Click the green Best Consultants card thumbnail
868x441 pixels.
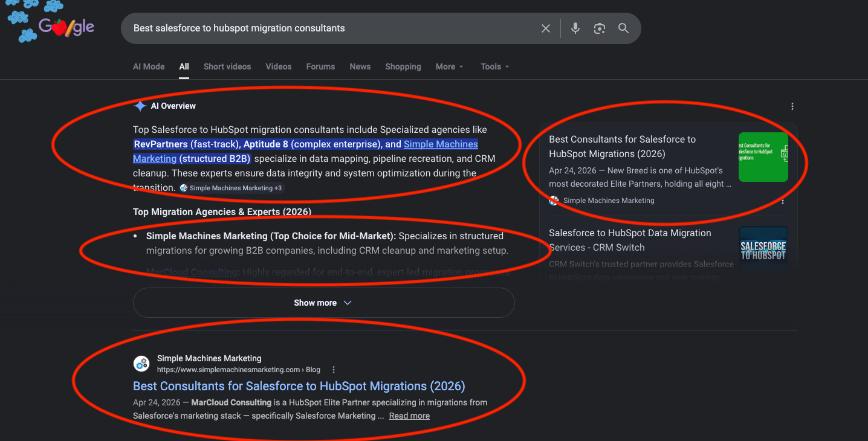(763, 157)
